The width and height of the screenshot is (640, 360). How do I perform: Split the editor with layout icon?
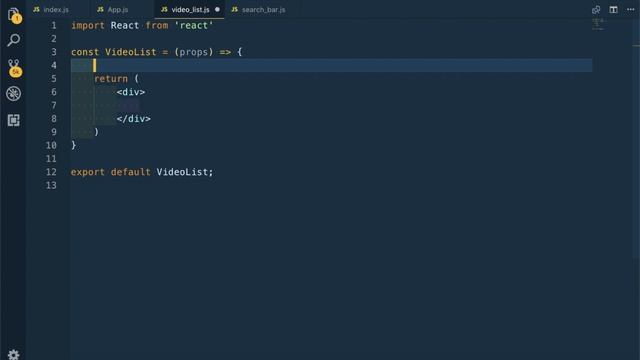(613, 9)
